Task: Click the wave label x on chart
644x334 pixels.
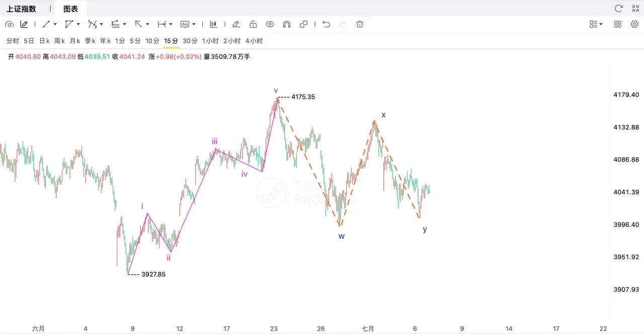Action: [383, 115]
